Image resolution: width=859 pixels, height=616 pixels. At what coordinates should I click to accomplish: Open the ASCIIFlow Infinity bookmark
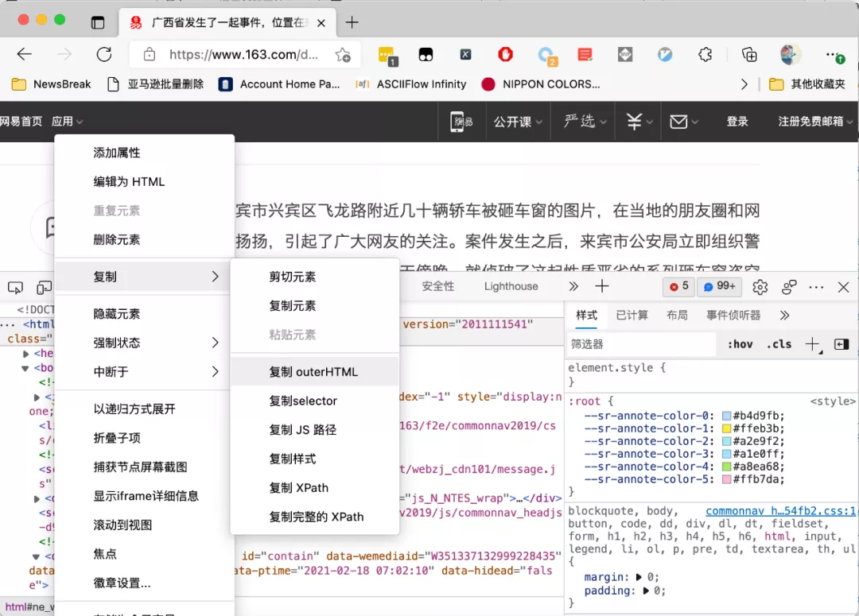(x=411, y=84)
